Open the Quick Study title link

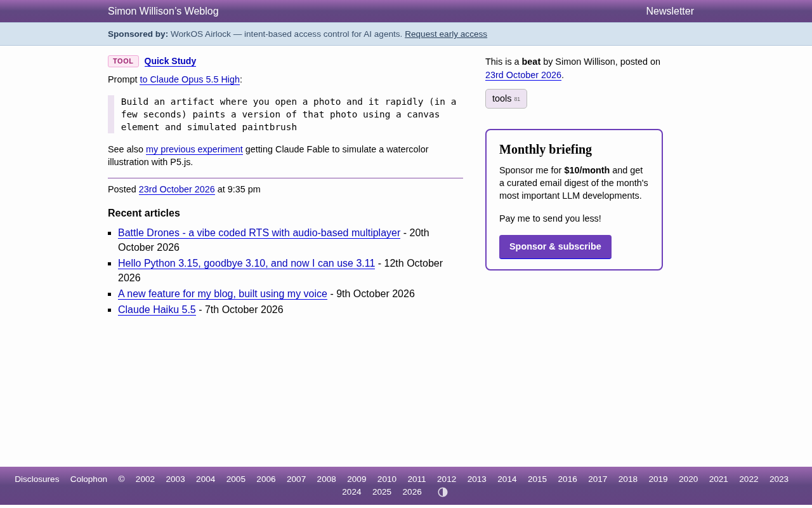pyautogui.click(x=170, y=62)
